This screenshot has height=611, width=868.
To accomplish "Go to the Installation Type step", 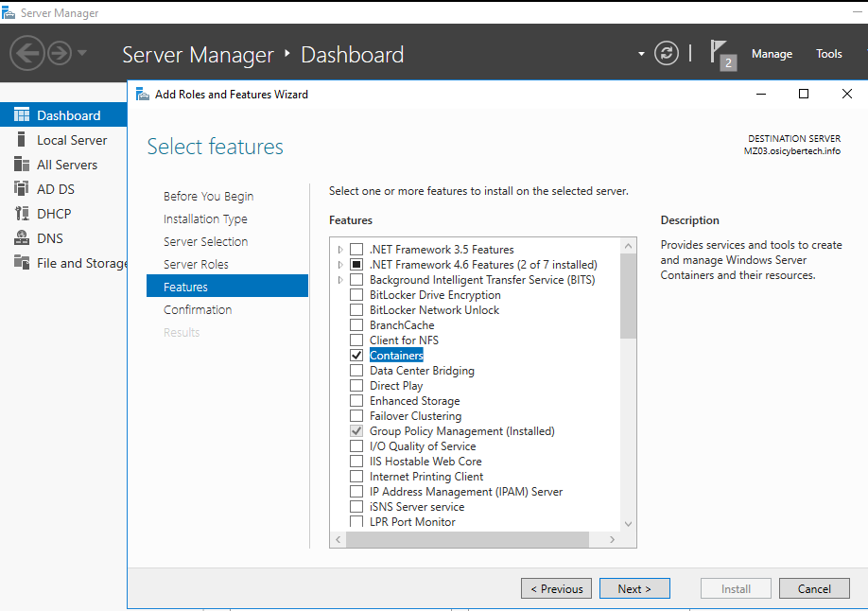I will [205, 218].
